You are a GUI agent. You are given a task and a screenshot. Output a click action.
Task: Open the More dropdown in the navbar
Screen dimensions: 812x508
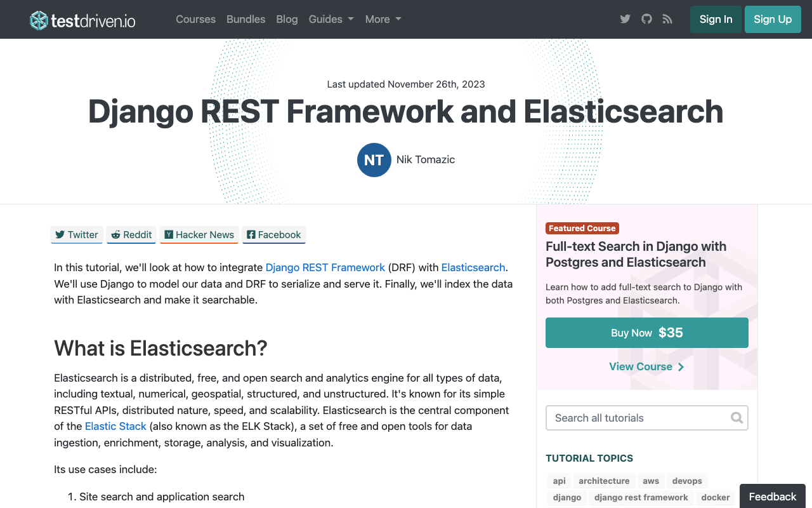point(383,19)
